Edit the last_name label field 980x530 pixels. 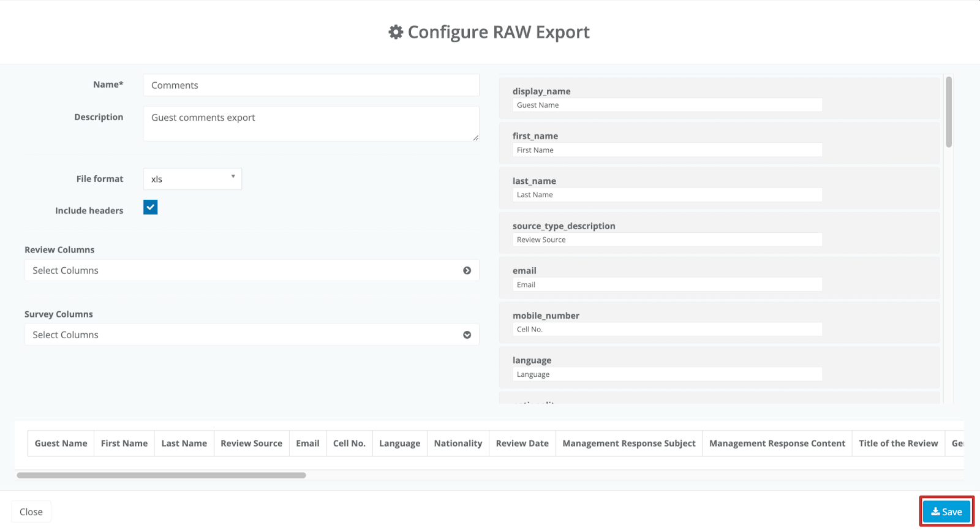tap(667, 195)
